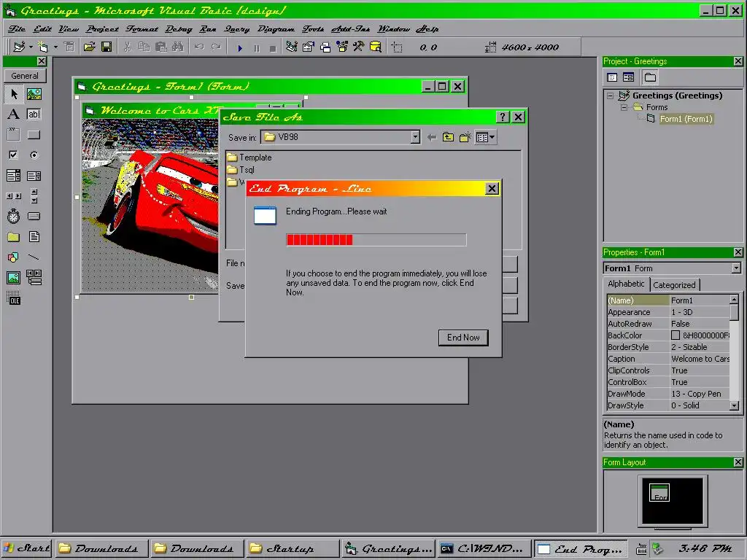This screenshot has width=747, height=560.
Task: Click the Break pause icon in toolbar
Action: point(257,47)
